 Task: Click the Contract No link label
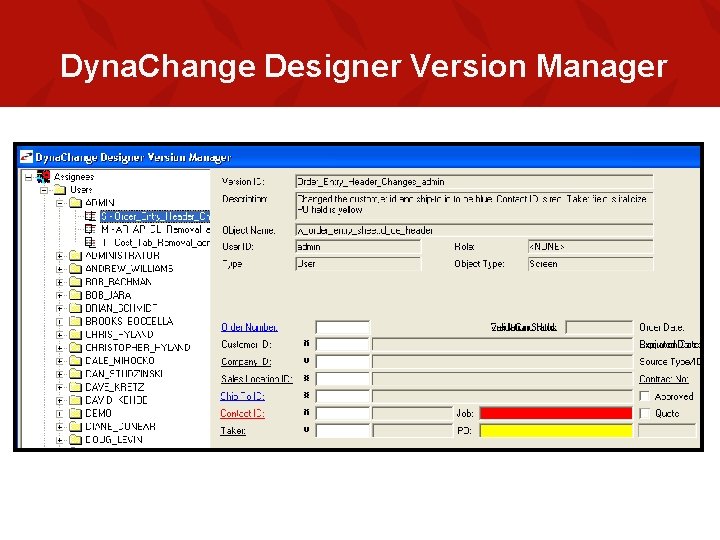click(x=664, y=379)
